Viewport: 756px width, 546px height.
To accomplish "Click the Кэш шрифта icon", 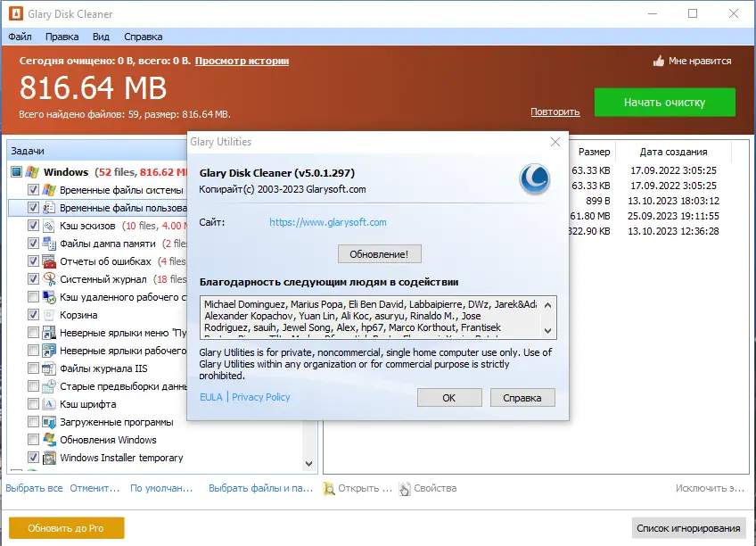I will [49, 404].
